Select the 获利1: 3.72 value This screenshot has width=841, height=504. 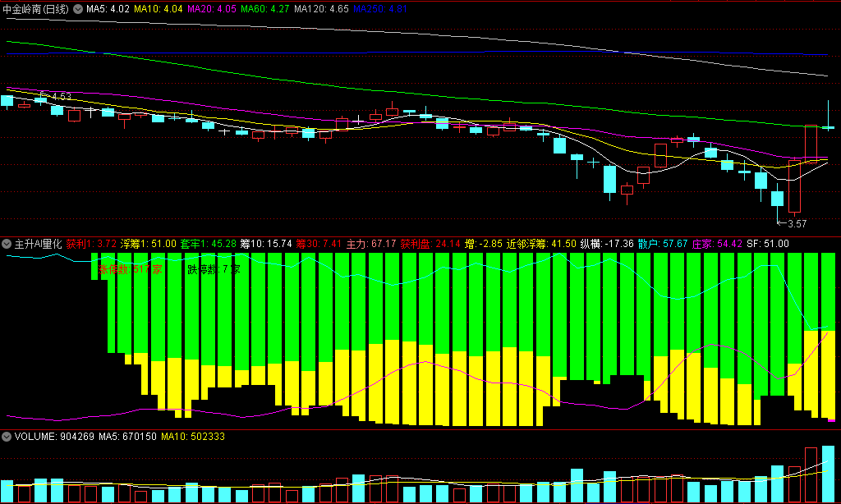91,244
